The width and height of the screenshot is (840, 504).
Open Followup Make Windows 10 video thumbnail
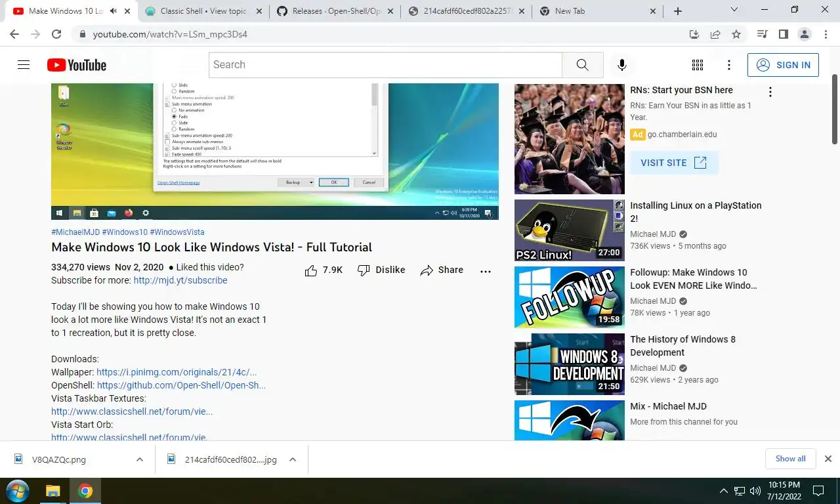pyautogui.click(x=569, y=297)
